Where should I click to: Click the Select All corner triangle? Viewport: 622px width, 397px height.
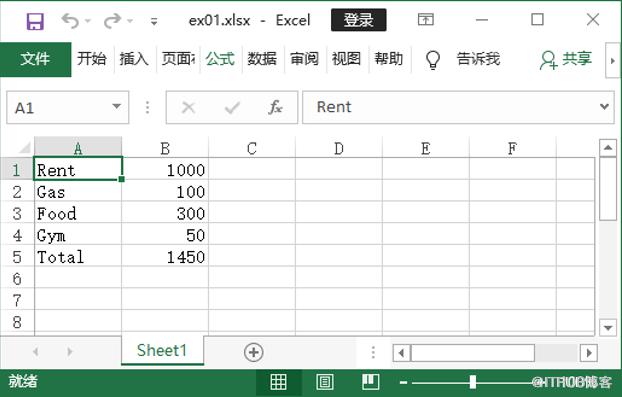click(25, 148)
